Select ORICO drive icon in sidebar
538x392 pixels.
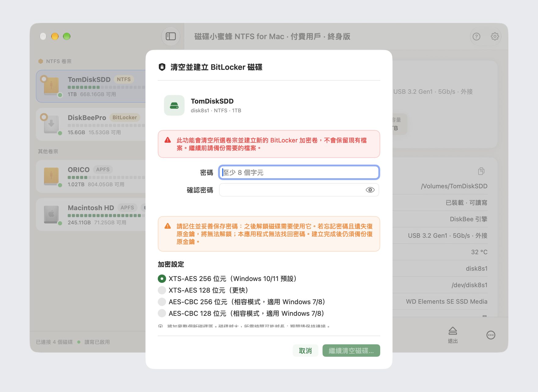(x=51, y=176)
